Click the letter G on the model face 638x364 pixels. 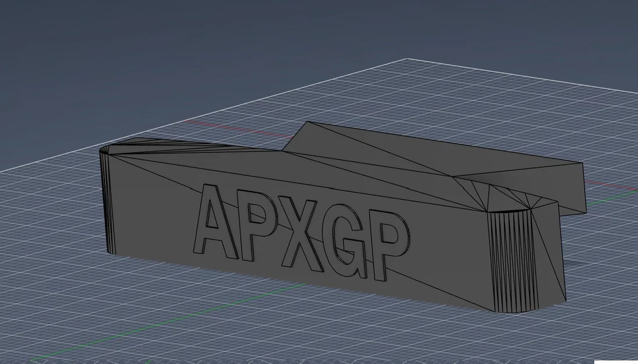tap(346, 242)
